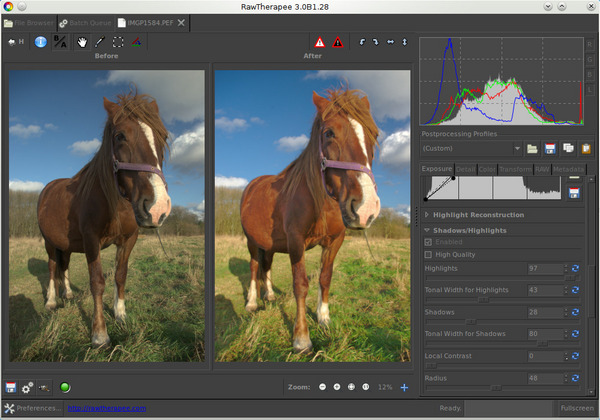
Task: Paste profile from clipboard
Action: pyautogui.click(x=586, y=148)
